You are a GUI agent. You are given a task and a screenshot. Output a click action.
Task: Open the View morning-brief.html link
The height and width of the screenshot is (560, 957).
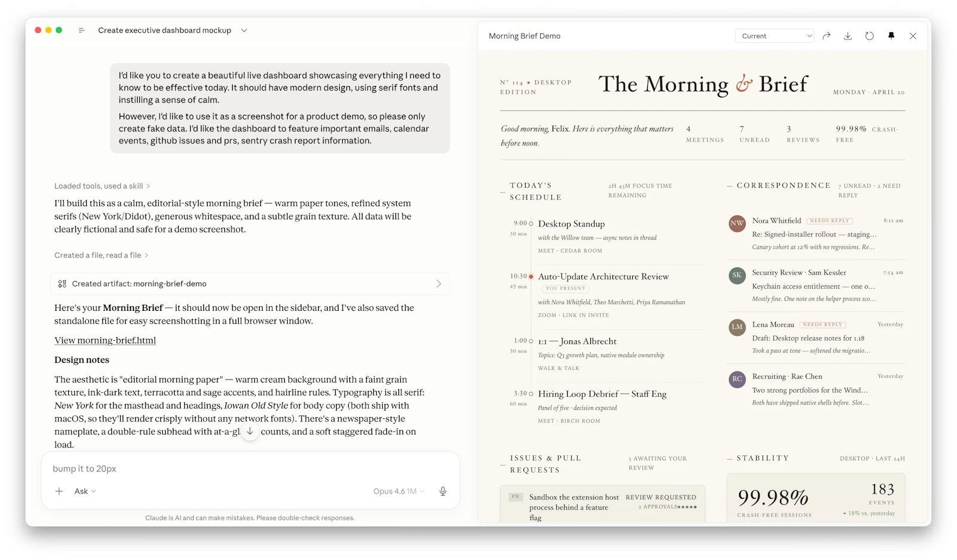point(105,341)
